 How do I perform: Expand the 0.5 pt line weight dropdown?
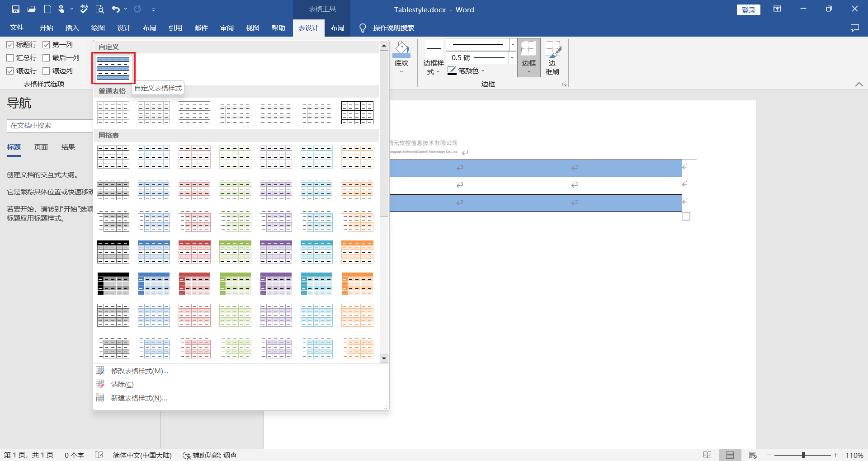pyautogui.click(x=512, y=58)
